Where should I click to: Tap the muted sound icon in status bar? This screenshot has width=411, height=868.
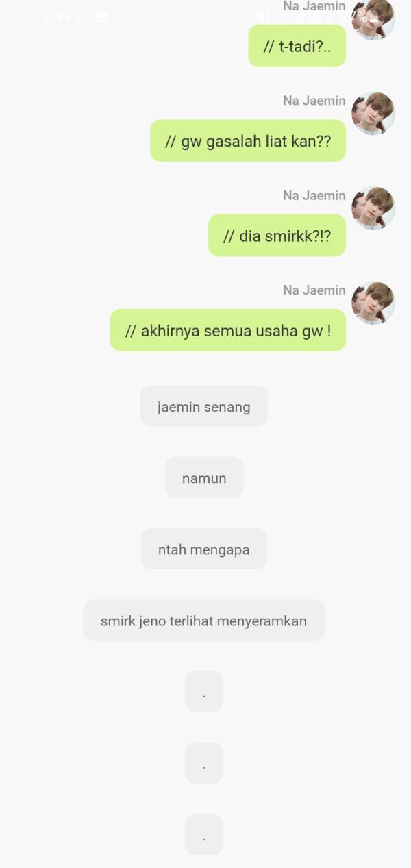(x=262, y=17)
